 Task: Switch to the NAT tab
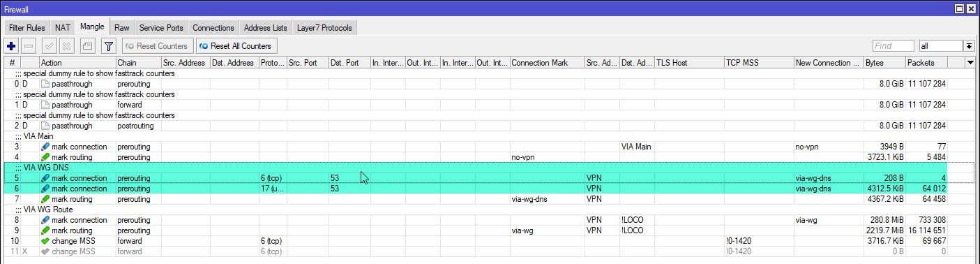click(x=63, y=28)
